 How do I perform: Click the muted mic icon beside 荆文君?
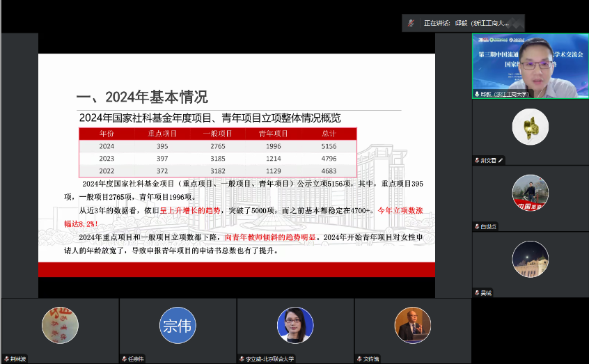pos(478,160)
